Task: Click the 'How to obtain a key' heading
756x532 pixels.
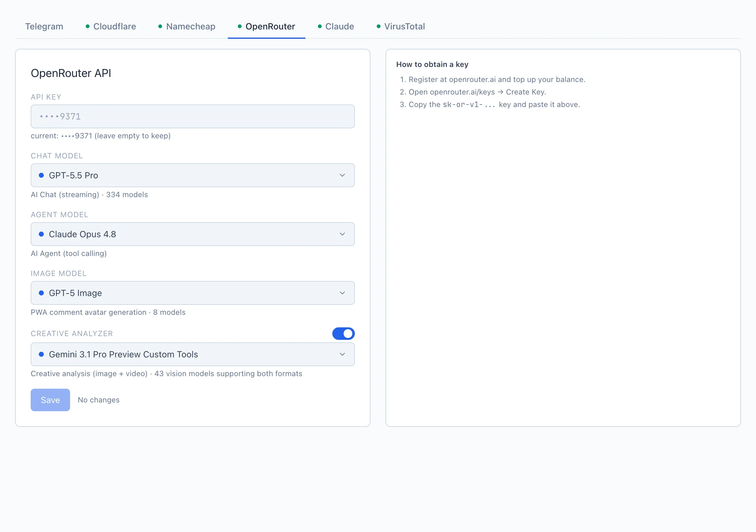Action: 432,64
